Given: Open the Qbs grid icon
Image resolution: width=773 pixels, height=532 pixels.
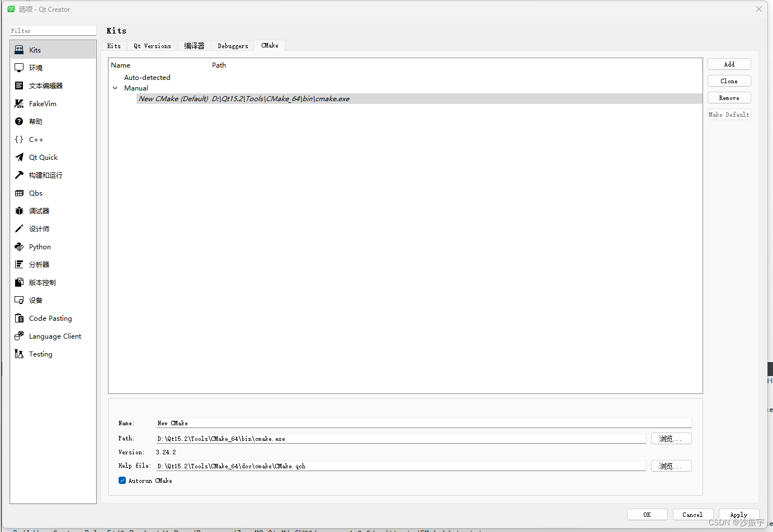Looking at the screenshot, I should (19, 193).
